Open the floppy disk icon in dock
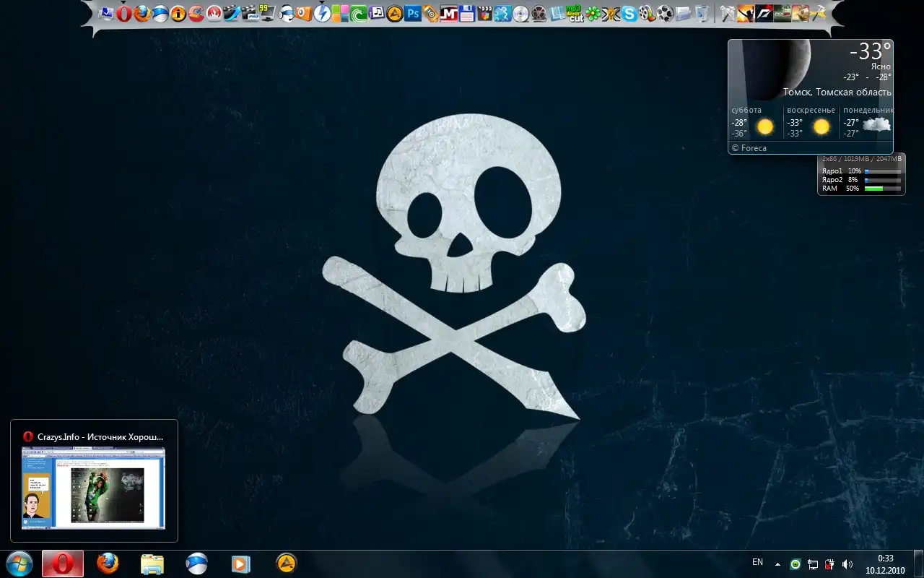The width and height of the screenshot is (924, 578). (466, 13)
